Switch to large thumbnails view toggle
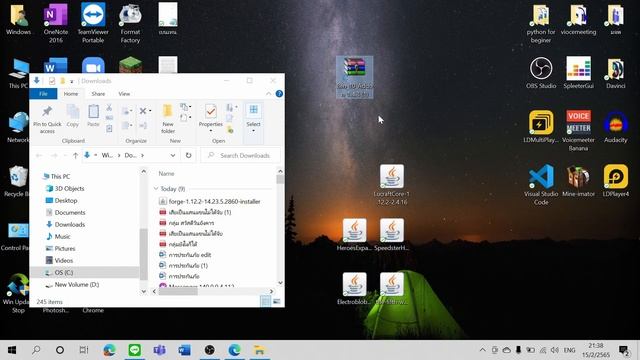 (277, 302)
